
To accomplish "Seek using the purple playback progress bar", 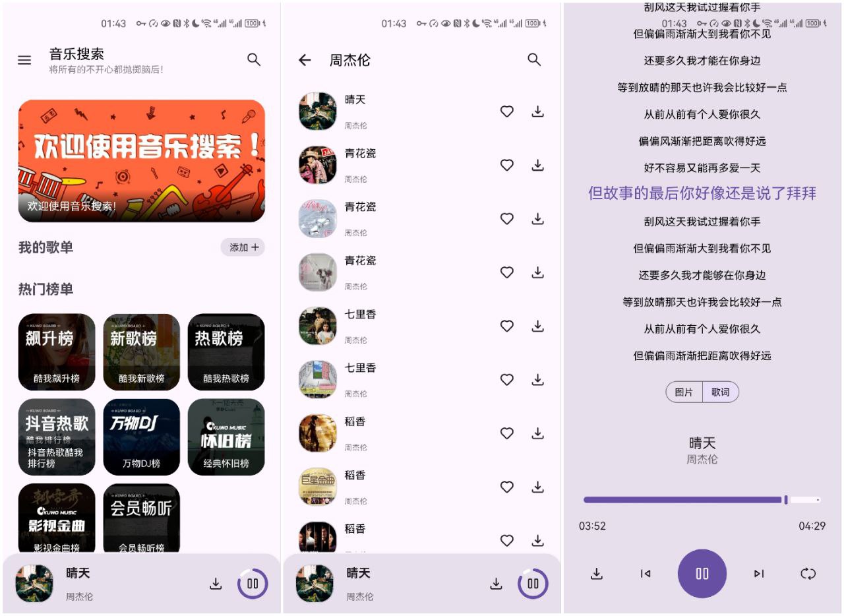I will click(702, 500).
